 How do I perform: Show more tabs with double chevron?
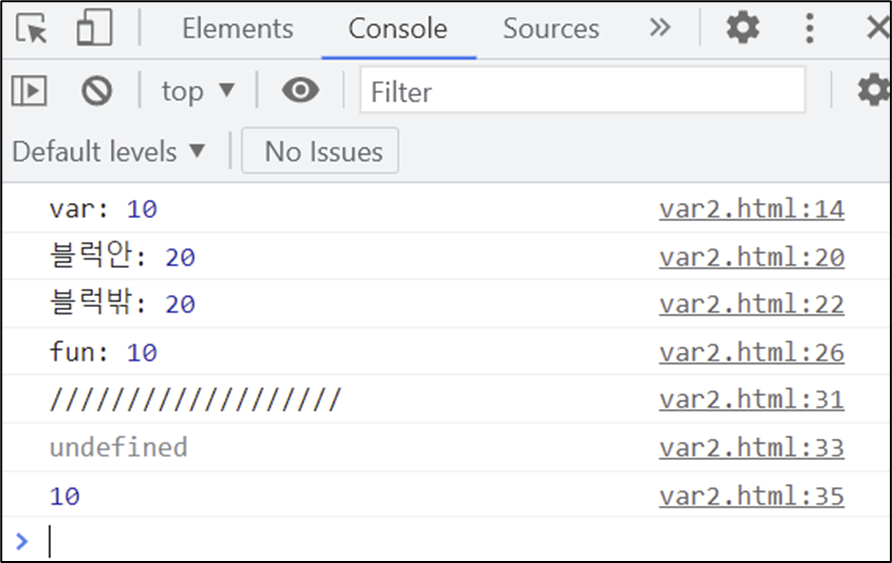tap(660, 27)
